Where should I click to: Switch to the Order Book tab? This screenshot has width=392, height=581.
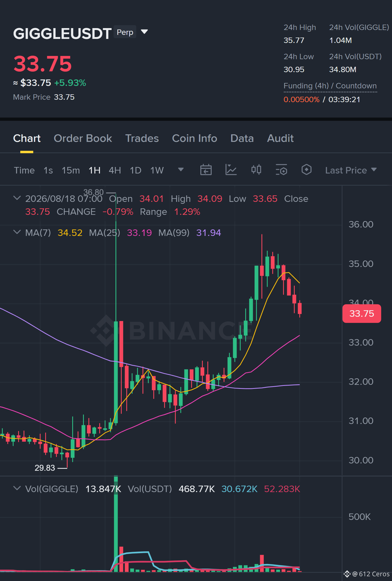click(83, 138)
